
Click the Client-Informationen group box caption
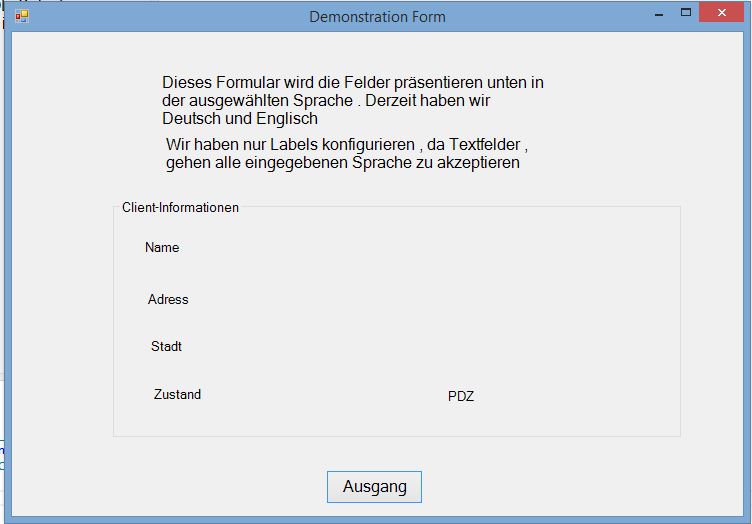click(180, 208)
